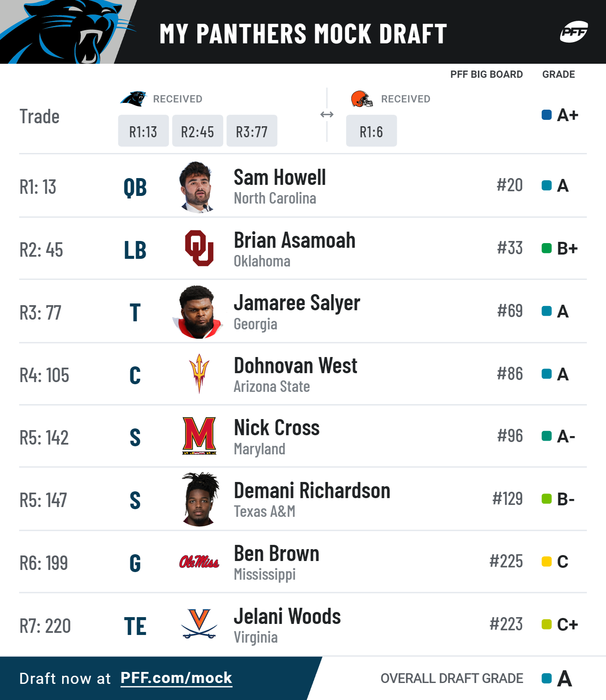Click the blue A+ trade grade swatch
Image resolution: width=606 pixels, height=700 pixels.
pyautogui.click(x=546, y=115)
